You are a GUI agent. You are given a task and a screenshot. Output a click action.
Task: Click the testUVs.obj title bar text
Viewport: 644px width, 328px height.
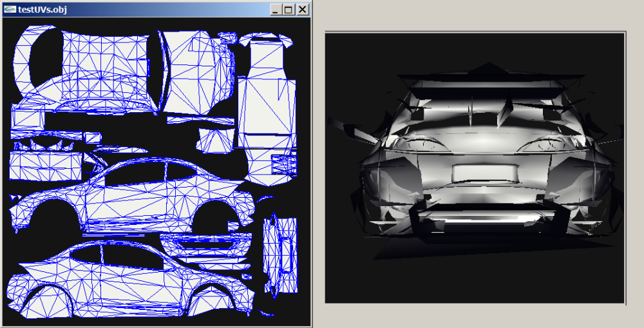(43, 10)
